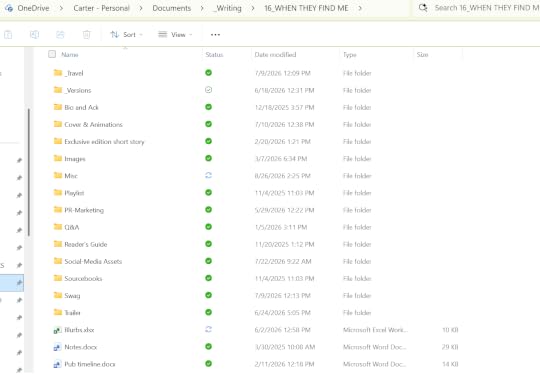Click the syncing status icon for Misc

coord(208,175)
